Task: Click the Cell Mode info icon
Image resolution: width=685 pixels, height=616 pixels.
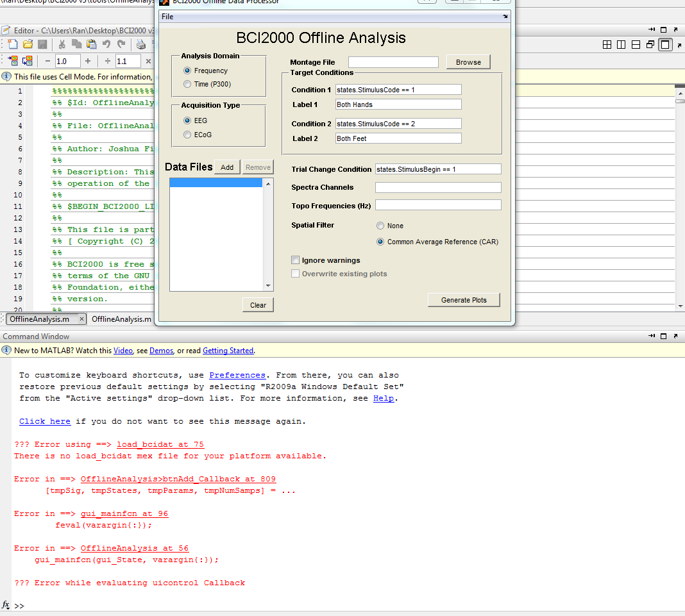Action: coord(6,76)
